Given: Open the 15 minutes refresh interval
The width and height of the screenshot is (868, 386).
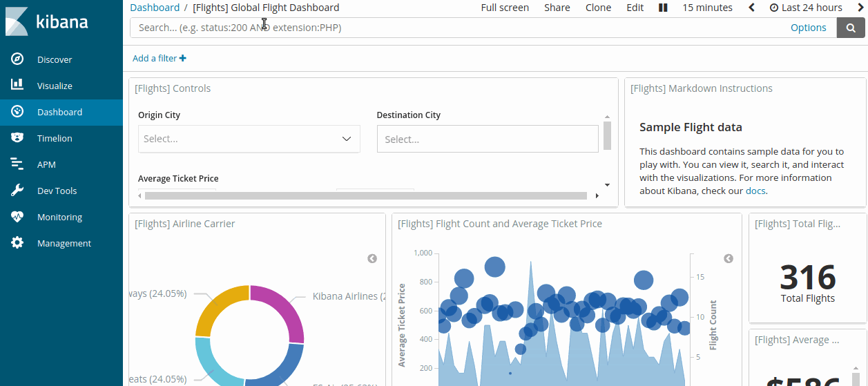Looking at the screenshot, I should pyautogui.click(x=708, y=8).
